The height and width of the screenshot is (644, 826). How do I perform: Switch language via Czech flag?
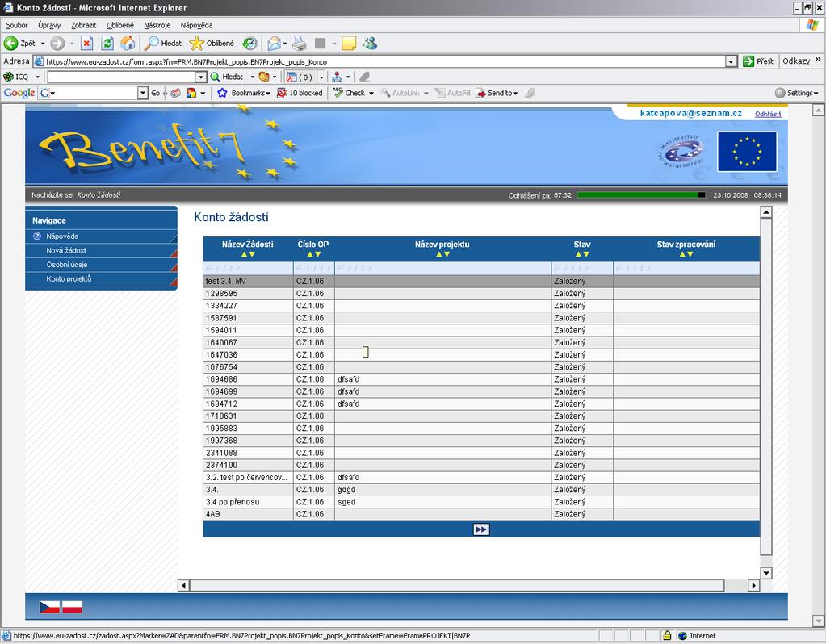pos(49,607)
